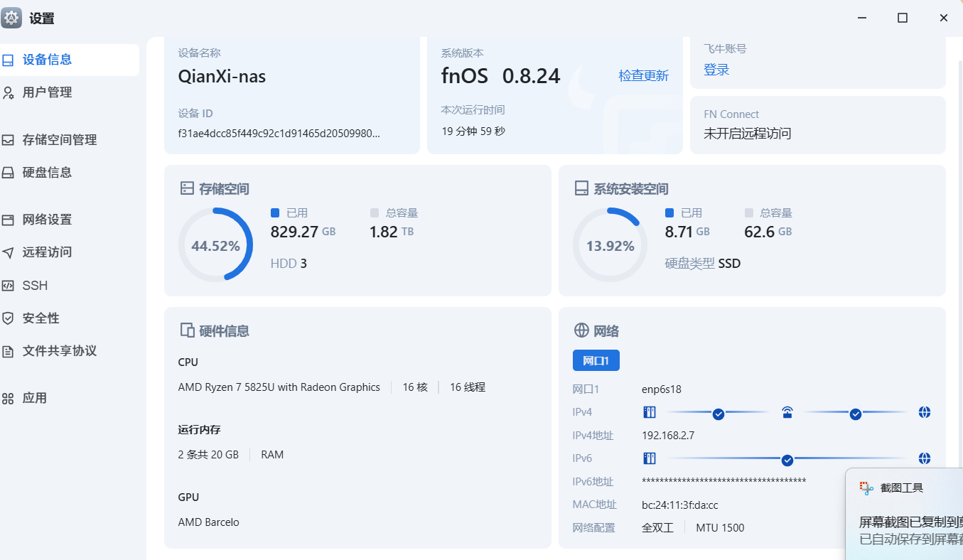963x560 pixels.
Task: Click the HDD 3 count text
Action: click(289, 264)
